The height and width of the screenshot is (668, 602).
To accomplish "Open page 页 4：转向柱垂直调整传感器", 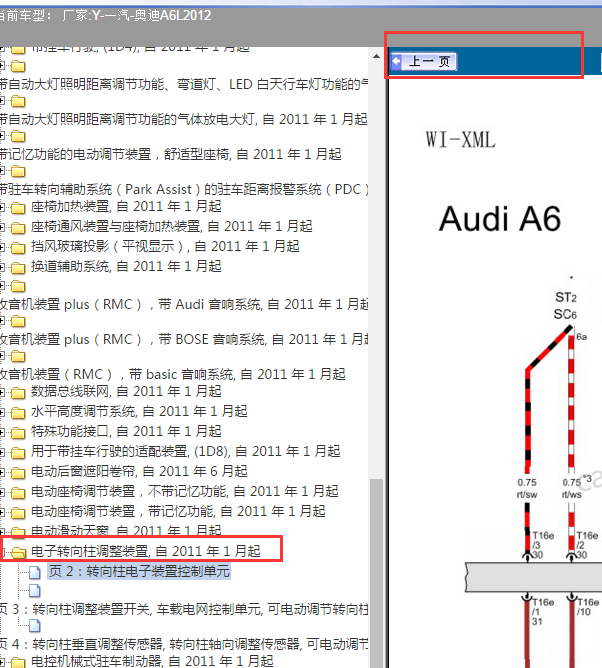I will [184, 645].
